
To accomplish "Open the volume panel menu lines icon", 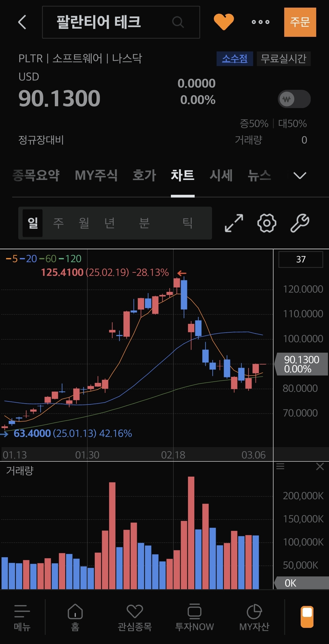I will (x=280, y=466).
